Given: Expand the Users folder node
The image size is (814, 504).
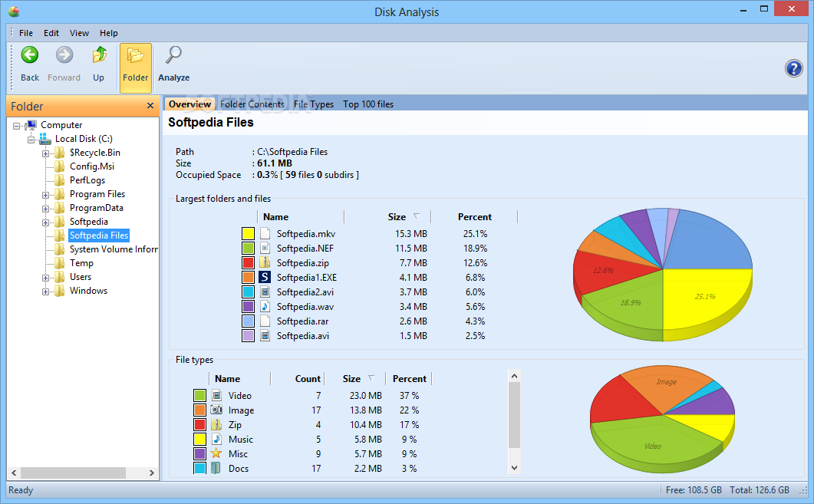Looking at the screenshot, I should click(x=46, y=278).
